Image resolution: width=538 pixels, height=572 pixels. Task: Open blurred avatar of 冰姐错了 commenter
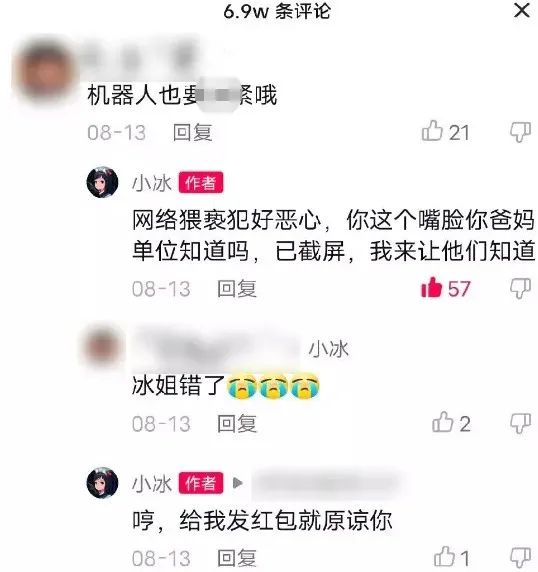[102, 345]
